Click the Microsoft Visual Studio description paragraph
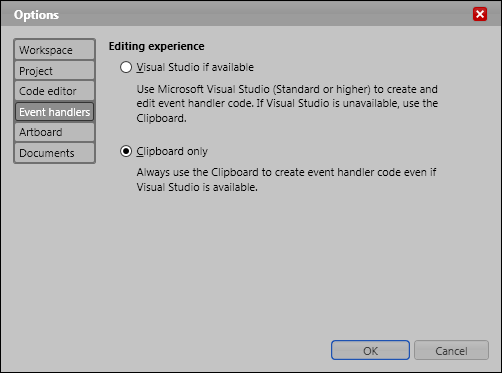 point(287,104)
